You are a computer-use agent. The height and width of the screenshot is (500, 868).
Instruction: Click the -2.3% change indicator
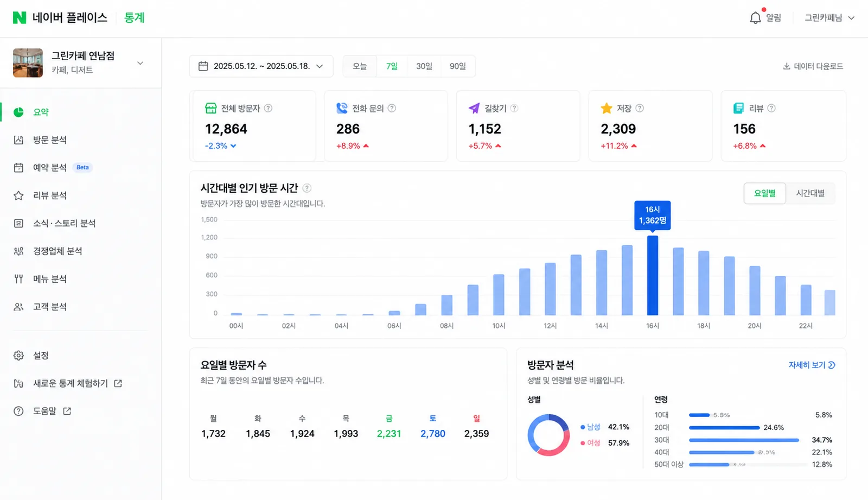[220, 146]
